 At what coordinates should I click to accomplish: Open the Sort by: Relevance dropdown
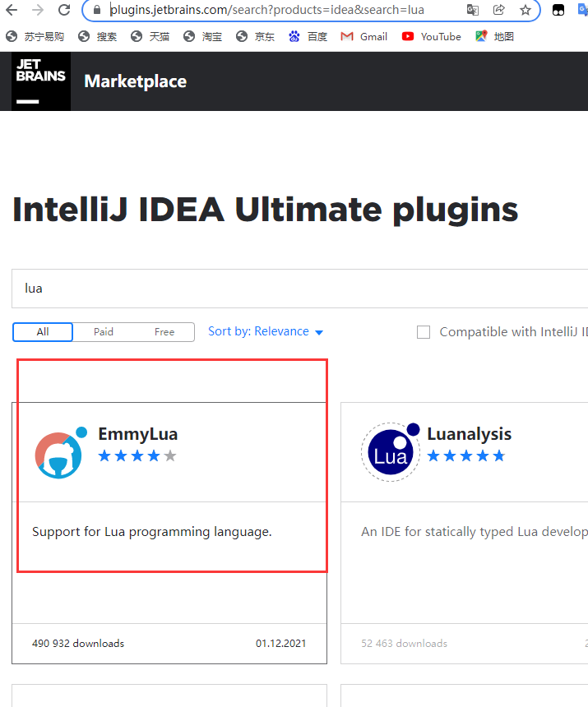(x=266, y=331)
